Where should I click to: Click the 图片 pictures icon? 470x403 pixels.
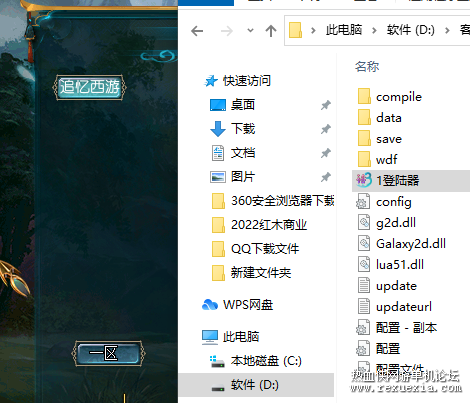[218, 177]
